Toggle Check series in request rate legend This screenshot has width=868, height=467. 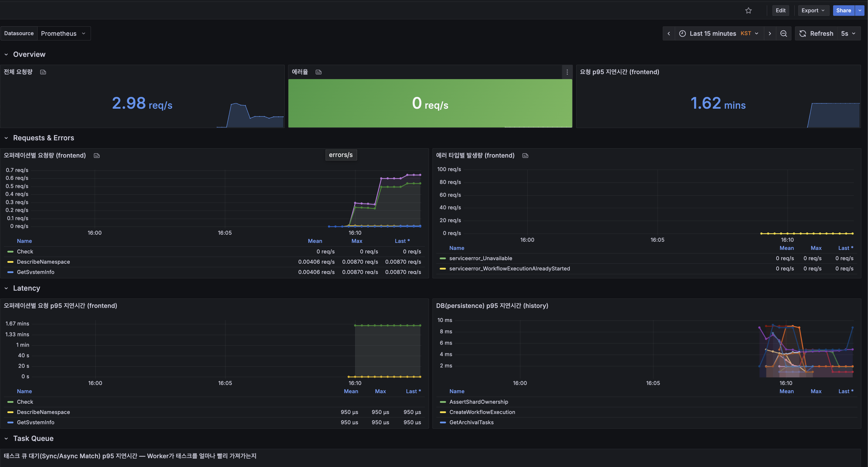(25, 251)
